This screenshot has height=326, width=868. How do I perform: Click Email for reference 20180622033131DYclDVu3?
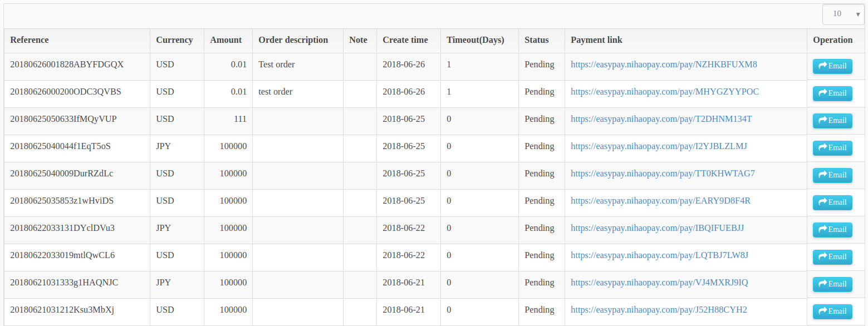832,230
